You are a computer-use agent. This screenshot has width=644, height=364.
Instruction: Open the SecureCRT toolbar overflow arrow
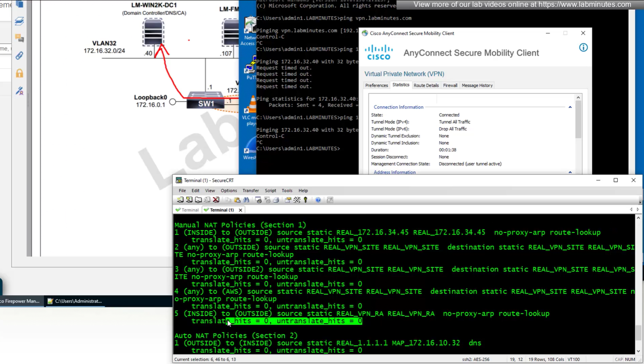(x=640, y=202)
